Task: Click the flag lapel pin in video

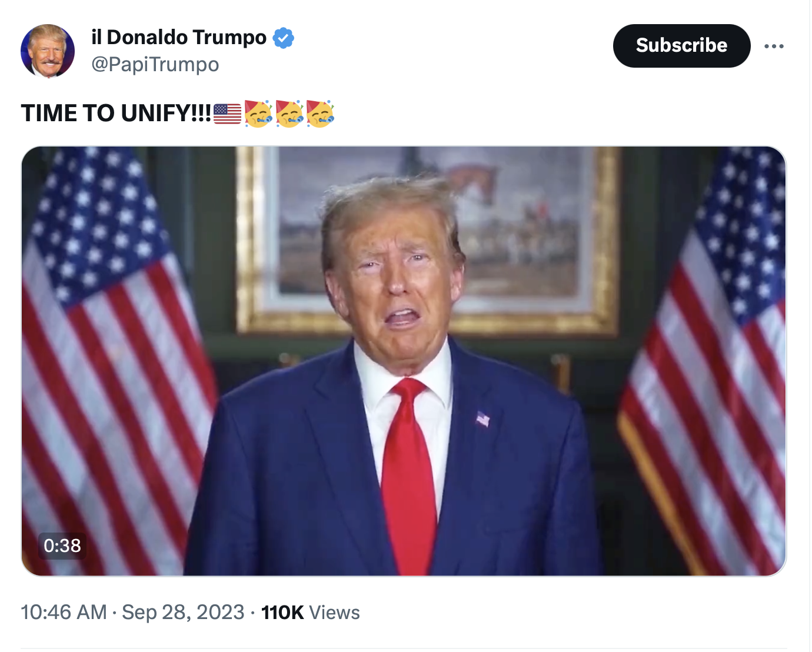Action: pos(482,418)
